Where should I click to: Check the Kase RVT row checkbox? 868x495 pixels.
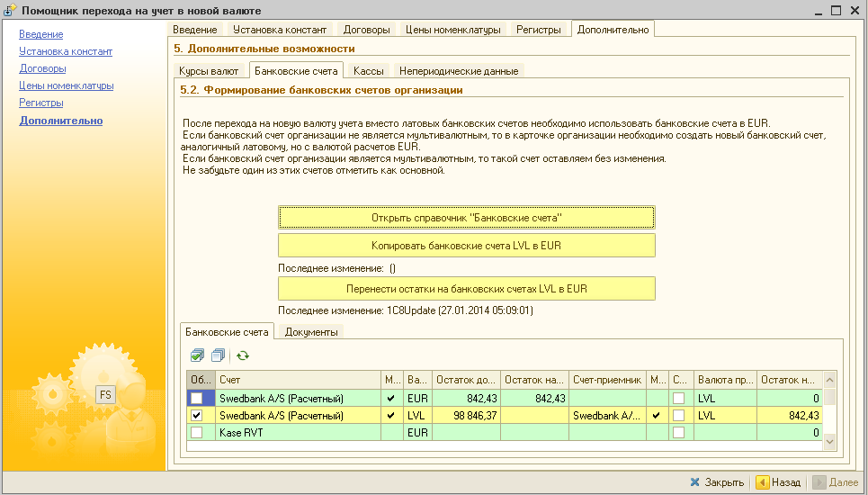pos(196,432)
